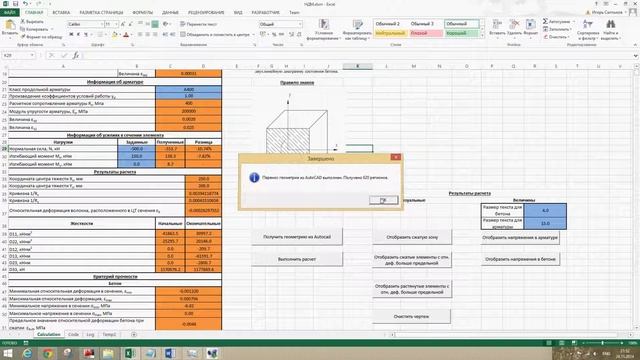The height and width of the screenshot is (360, 640).
Task: Switch to the ФОРМУЛЫ ribbon tab
Action: point(142,13)
